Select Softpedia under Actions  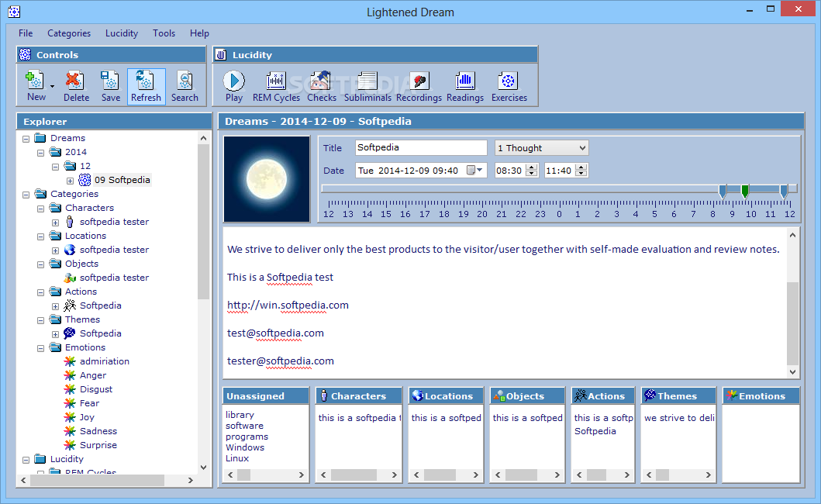click(x=101, y=306)
